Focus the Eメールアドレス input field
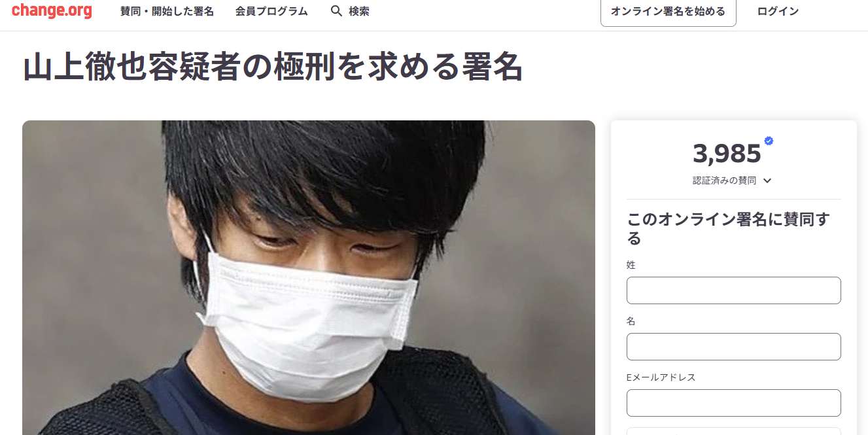The height and width of the screenshot is (435, 868). [733, 403]
